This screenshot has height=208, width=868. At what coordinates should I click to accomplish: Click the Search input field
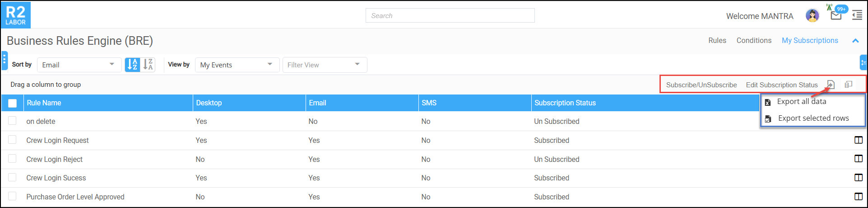click(x=450, y=15)
